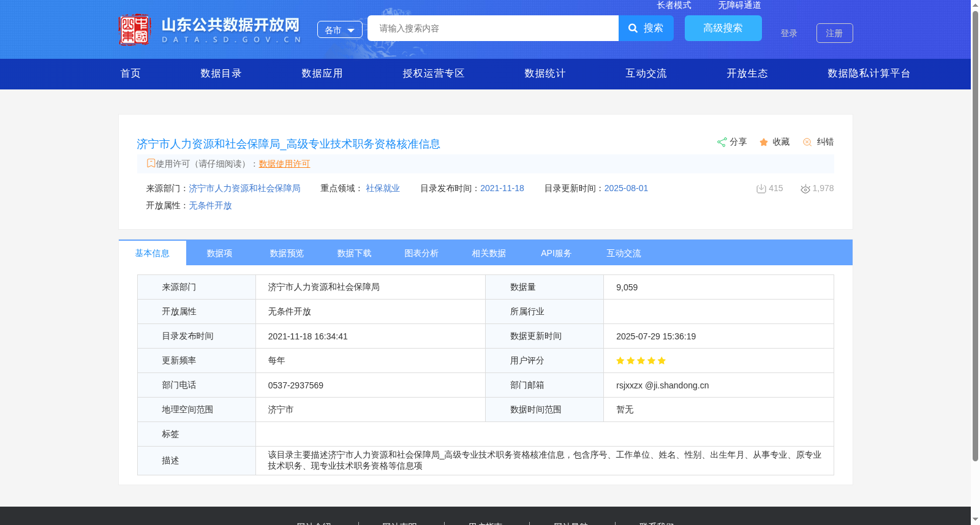Open 数据目录 in the navigation bar

click(x=221, y=74)
